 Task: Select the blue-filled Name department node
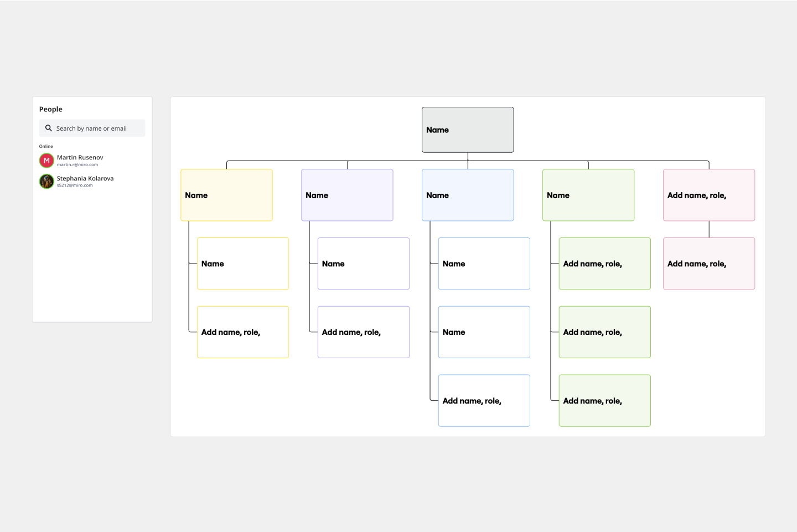468,195
